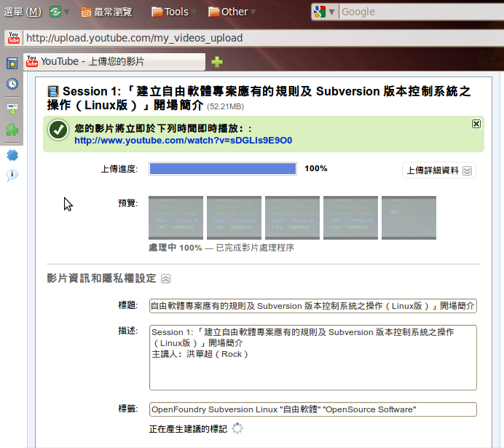The width and height of the screenshot is (504, 448).
Task: Click the 影片資訊和隱私權設定 heading
Action: tap(101, 278)
